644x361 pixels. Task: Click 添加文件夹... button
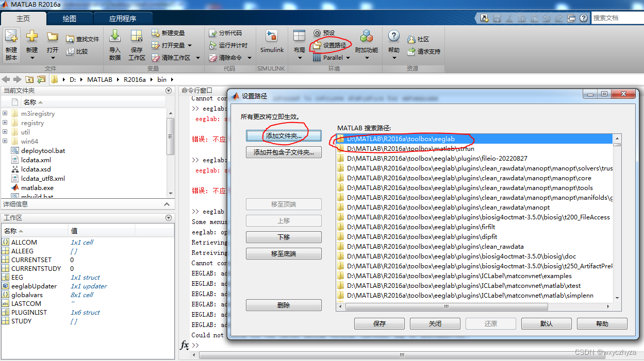(284, 135)
